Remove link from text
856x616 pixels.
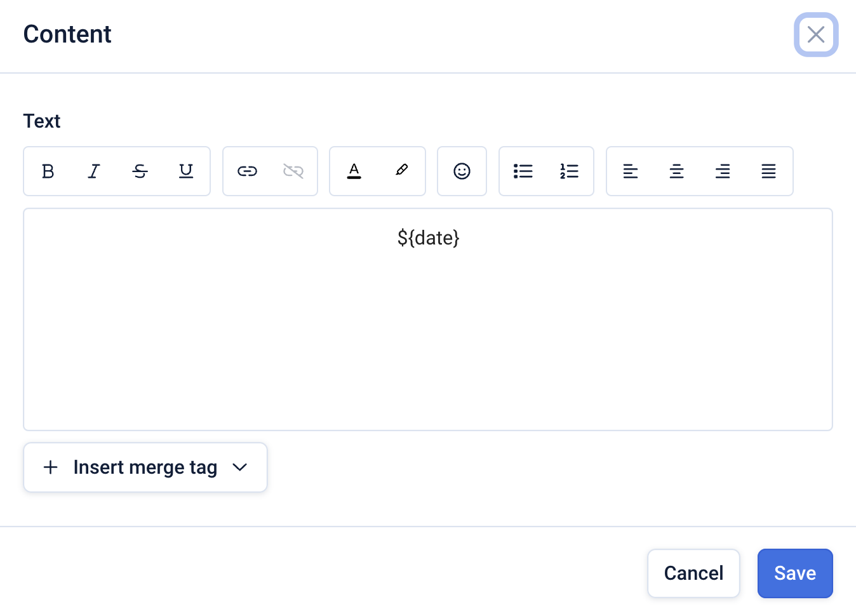[293, 171]
